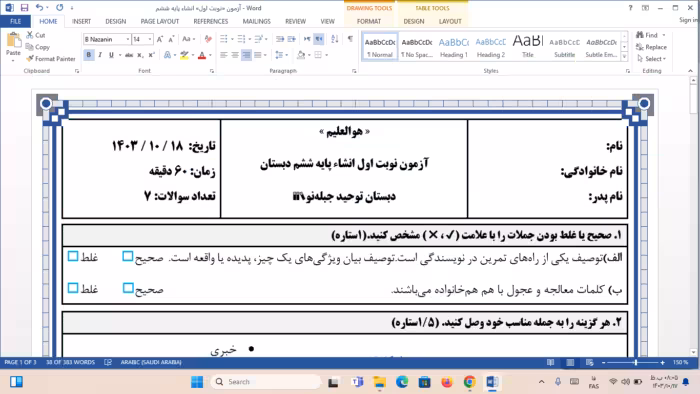Click the Copy icon in Clipboard
700x394 pixels.
click(30, 47)
